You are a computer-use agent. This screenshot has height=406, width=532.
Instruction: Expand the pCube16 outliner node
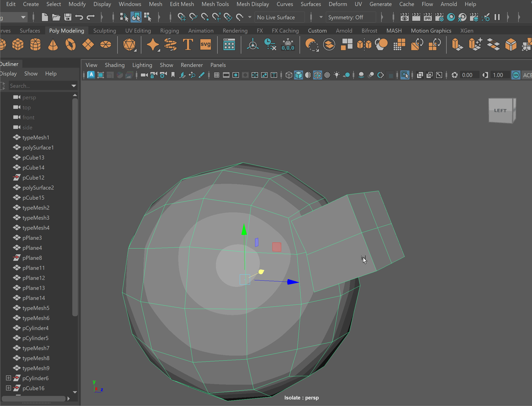8,388
